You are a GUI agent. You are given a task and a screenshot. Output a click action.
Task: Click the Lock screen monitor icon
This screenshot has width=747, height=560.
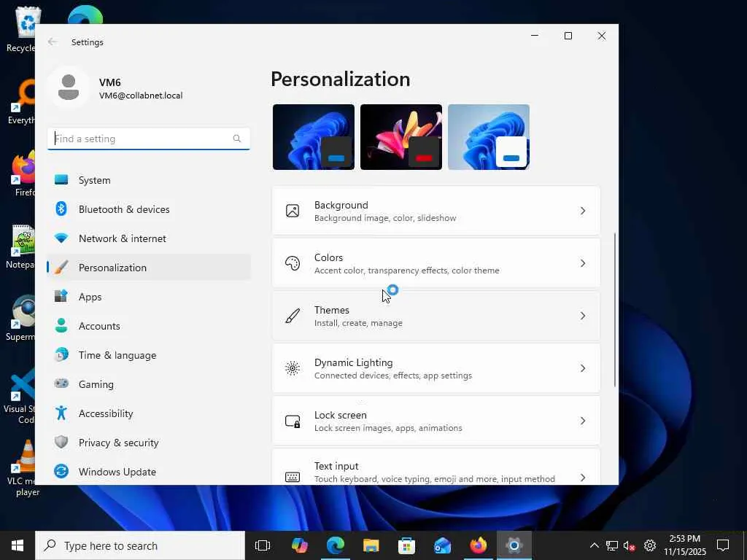point(293,421)
